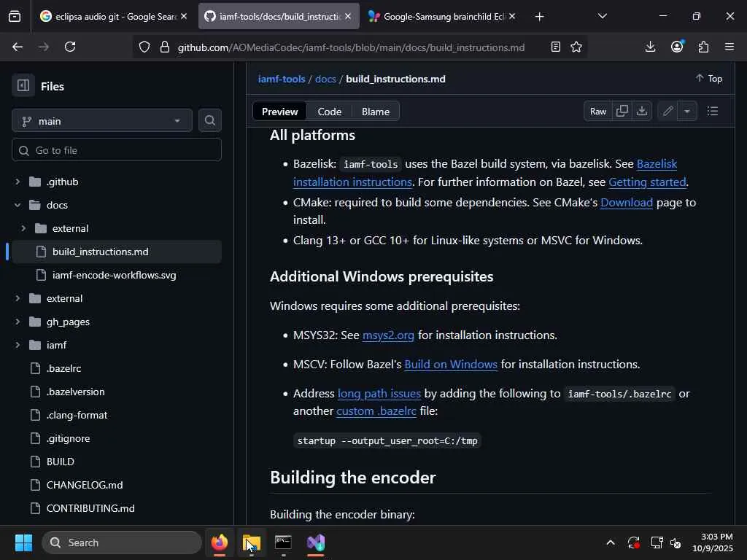Open the .clang-format file
The image size is (747, 560).
(77, 415)
